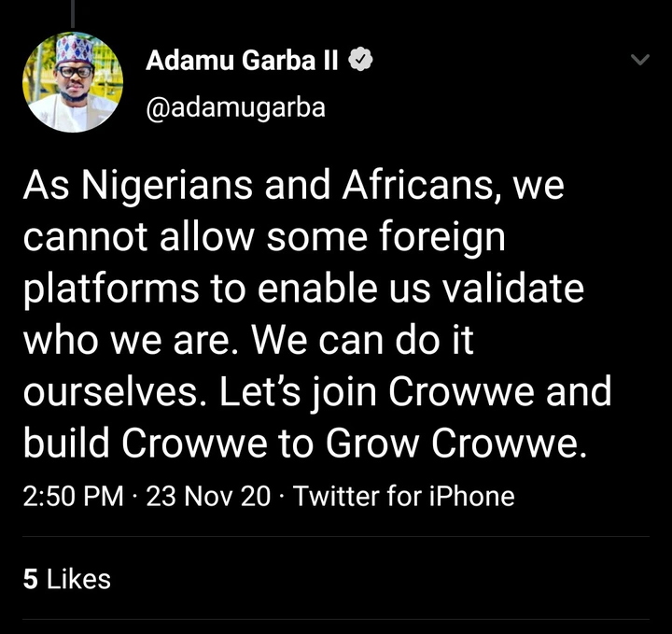Click the verified badge beside the name

point(361,62)
